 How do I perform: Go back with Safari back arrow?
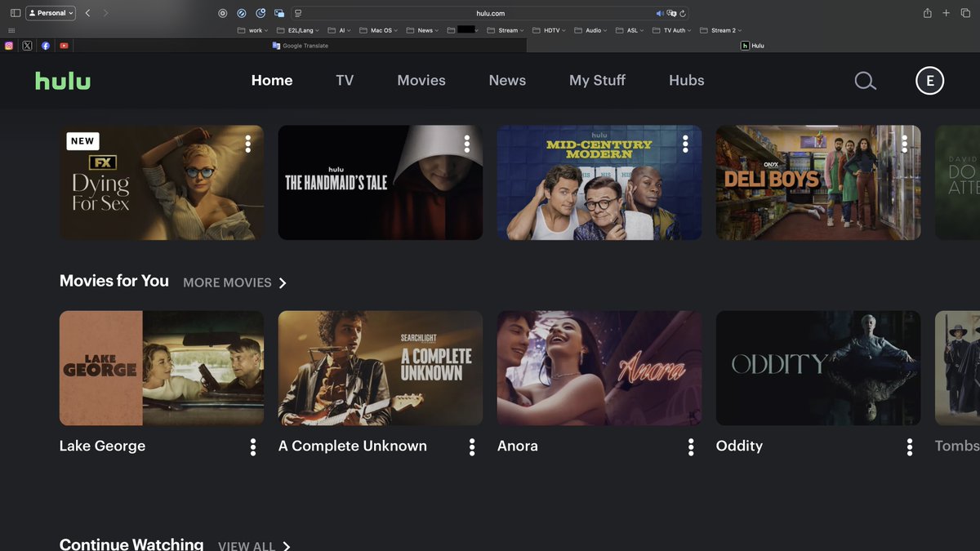pos(87,13)
